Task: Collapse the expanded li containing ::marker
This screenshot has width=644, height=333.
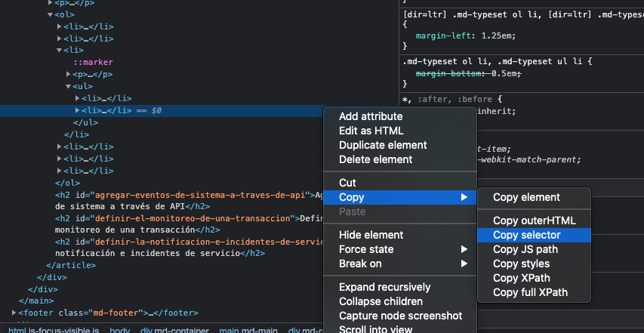Action: tap(59, 51)
